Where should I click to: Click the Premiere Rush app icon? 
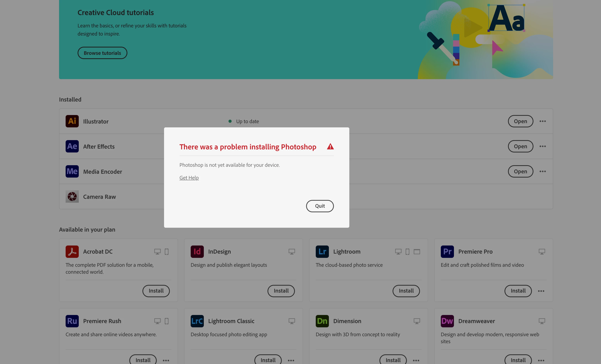pos(72,321)
